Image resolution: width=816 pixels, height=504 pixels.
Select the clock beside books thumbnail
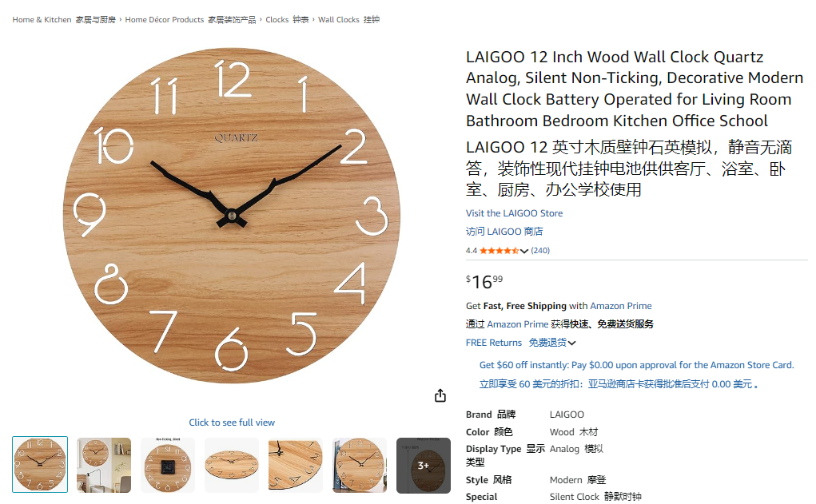click(360, 465)
